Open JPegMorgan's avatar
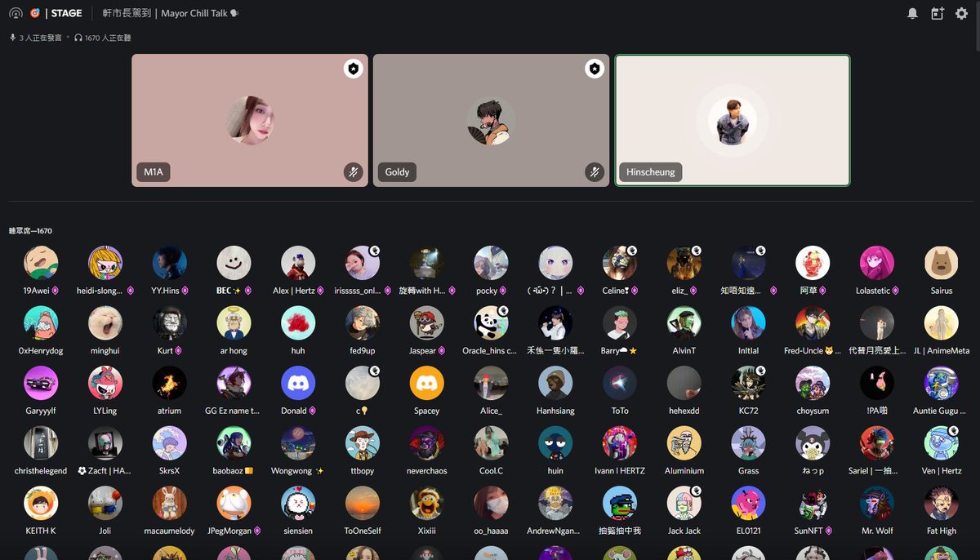The height and width of the screenshot is (560, 980). coord(234,504)
